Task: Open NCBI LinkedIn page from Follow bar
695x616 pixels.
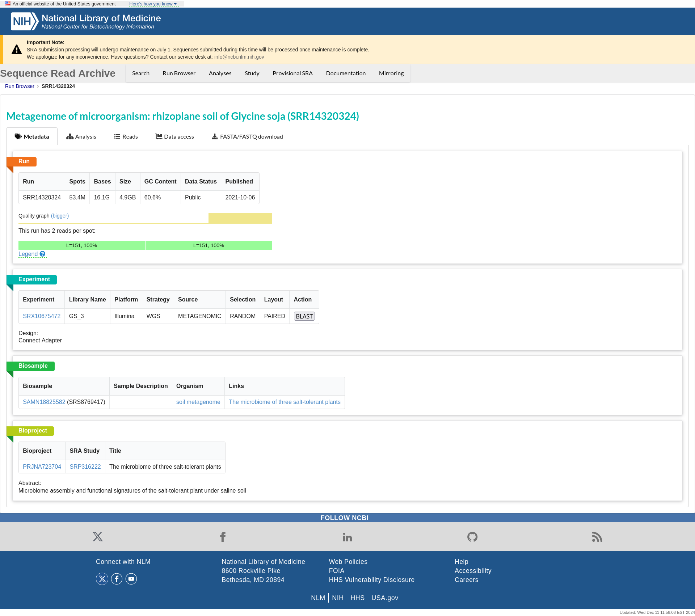Action: [x=347, y=537]
